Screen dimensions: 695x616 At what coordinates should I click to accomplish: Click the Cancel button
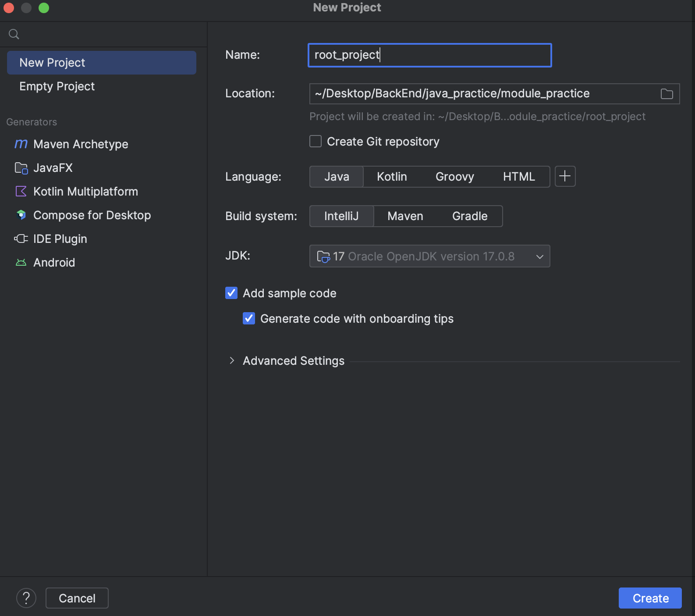77,598
